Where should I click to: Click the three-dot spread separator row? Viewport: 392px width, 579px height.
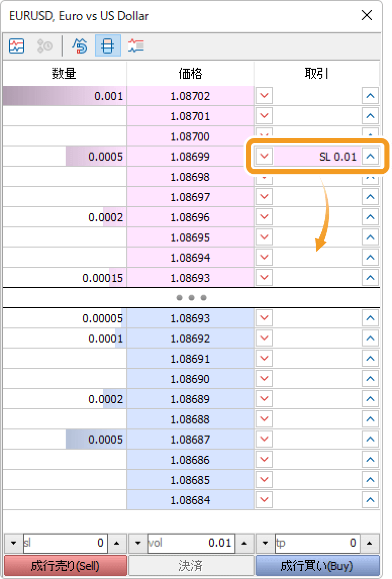[191, 298]
